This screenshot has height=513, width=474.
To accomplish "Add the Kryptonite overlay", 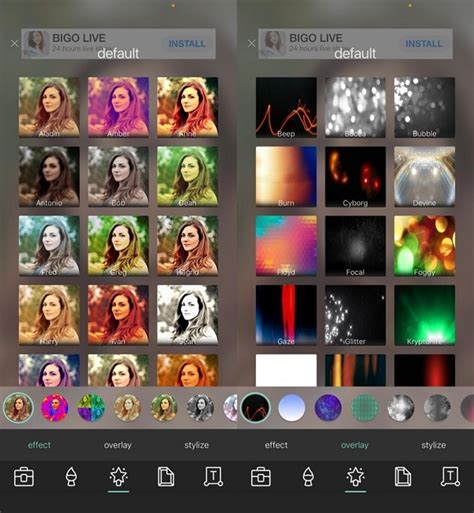I will [x=424, y=315].
